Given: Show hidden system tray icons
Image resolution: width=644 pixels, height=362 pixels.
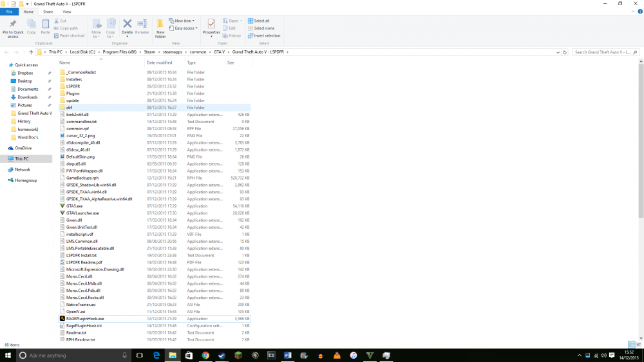Looking at the screenshot, I should (579, 356).
